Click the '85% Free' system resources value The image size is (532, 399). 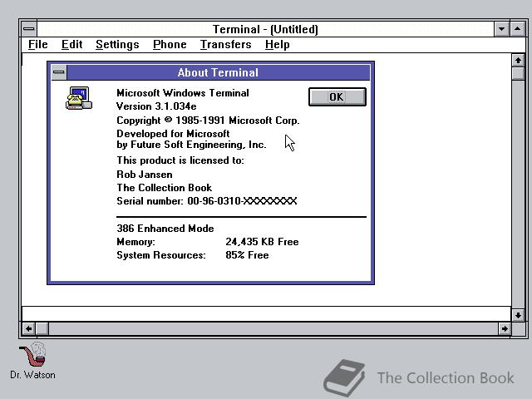coord(247,255)
